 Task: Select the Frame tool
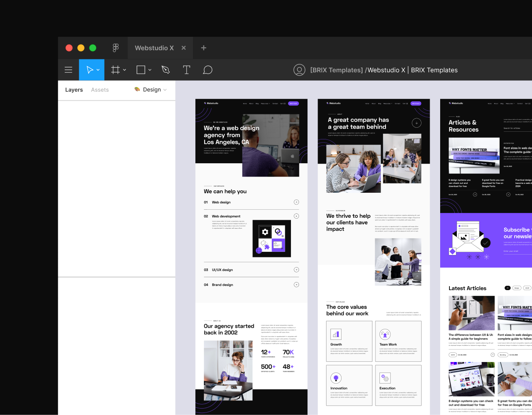click(115, 70)
